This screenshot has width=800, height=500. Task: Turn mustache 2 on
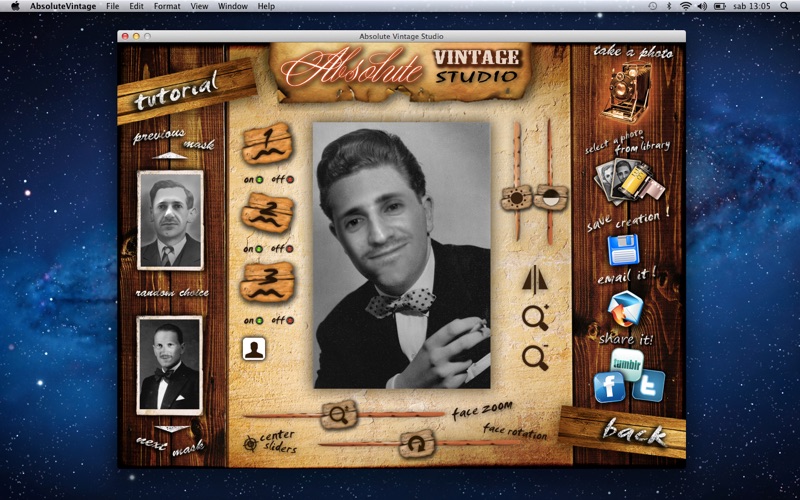coord(259,249)
